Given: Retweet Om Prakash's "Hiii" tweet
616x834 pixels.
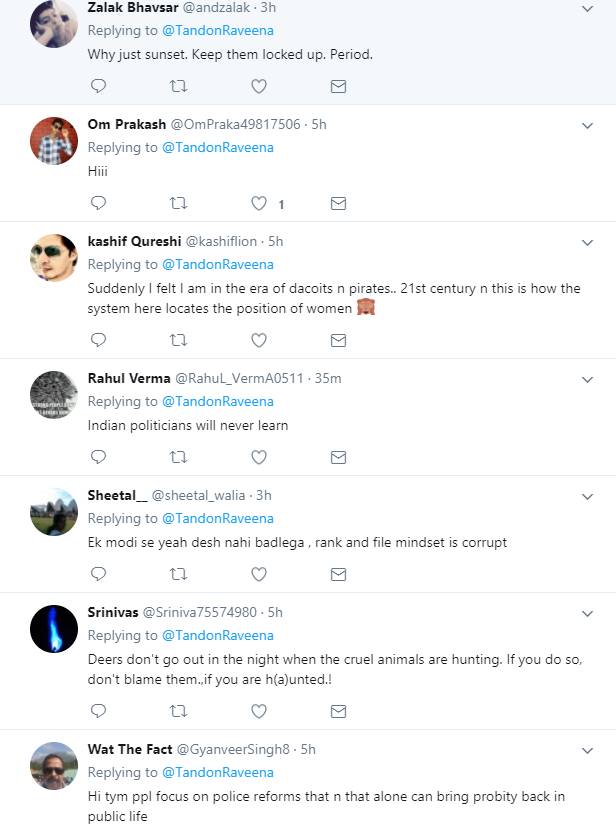Looking at the screenshot, I should click(179, 204).
